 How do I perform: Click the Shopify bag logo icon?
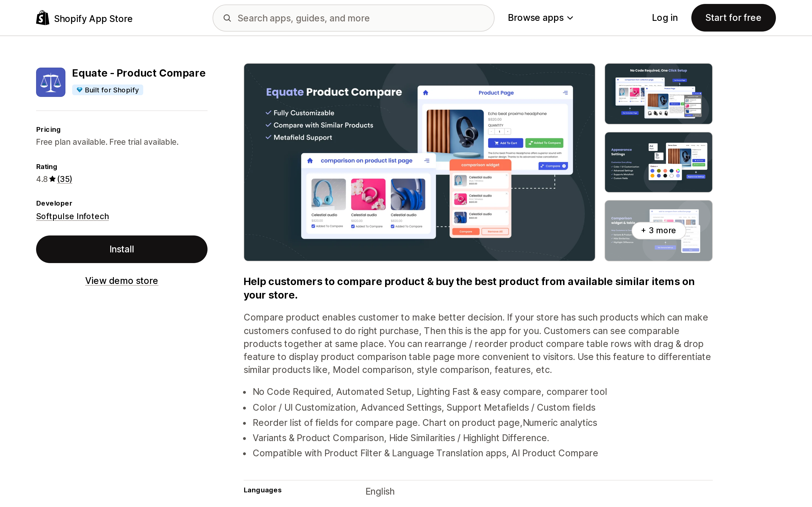[43, 18]
